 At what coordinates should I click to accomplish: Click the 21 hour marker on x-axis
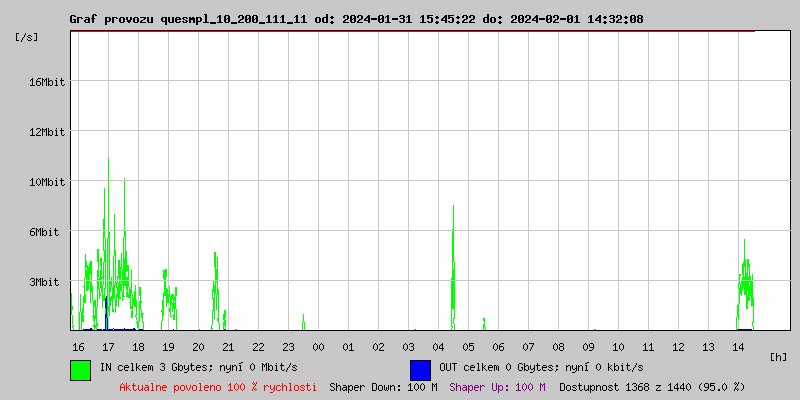(x=228, y=346)
